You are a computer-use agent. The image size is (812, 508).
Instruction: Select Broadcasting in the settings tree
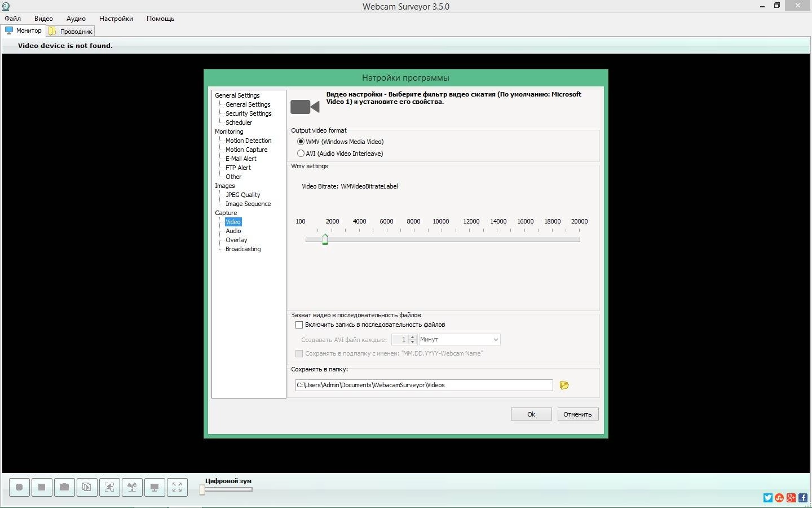click(x=243, y=249)
